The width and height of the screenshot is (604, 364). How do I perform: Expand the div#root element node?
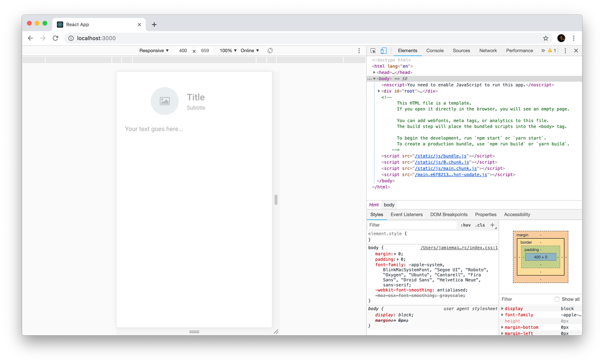tap(379, 91)
